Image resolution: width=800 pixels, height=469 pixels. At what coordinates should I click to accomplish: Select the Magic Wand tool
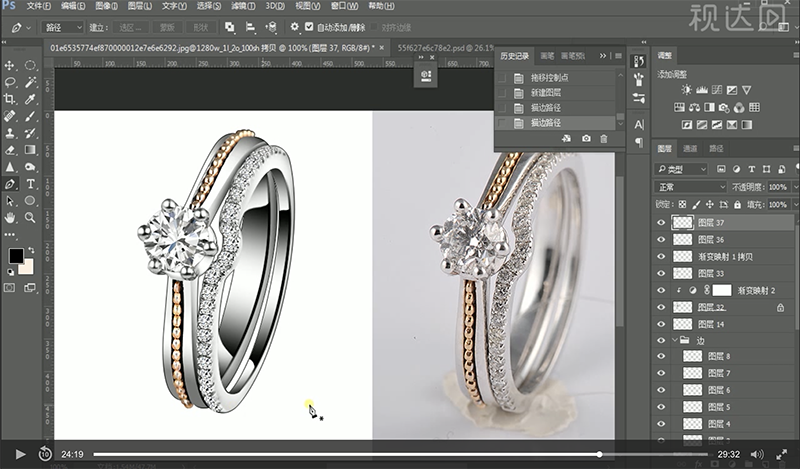coord(30,82)
